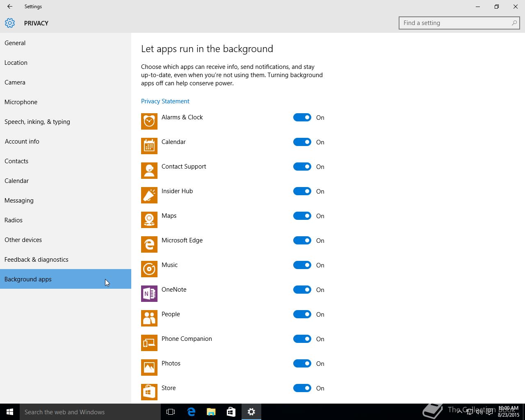Toggle the Maps background switch
The image size is (525, 420).
pos(302,216)
